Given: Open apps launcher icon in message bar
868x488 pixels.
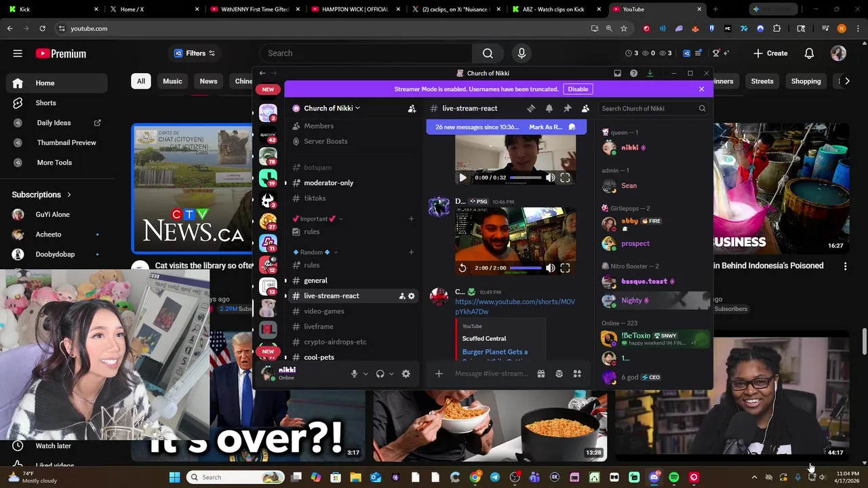Looking at the screenshot, I should click(577, 373).
